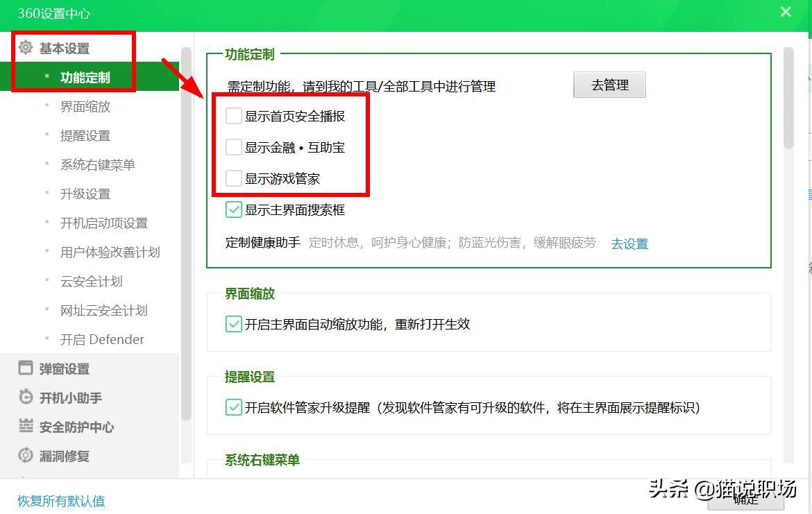Enable 显示游戏管家 display option
Image resolution: width=812 pixels, height=514 pixels.
pos(233,178)
